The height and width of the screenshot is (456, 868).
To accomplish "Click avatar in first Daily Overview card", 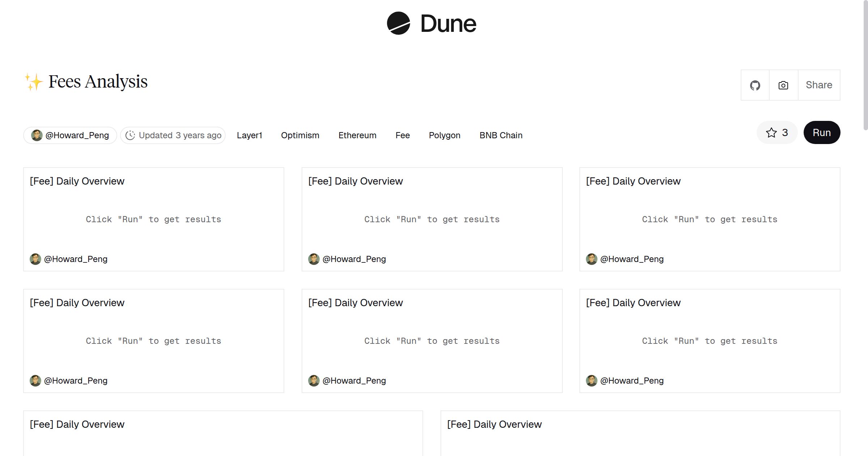I will pos(35,259).
